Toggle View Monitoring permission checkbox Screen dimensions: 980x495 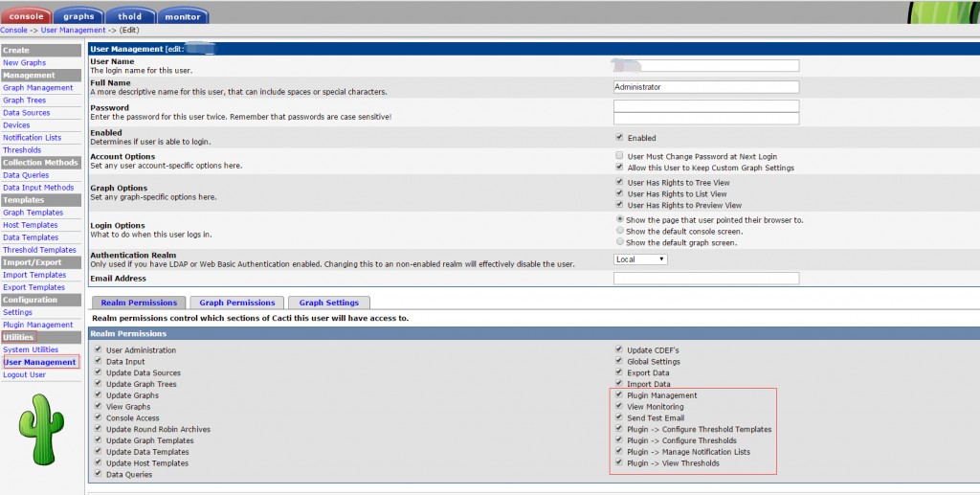tap(619, 406)
